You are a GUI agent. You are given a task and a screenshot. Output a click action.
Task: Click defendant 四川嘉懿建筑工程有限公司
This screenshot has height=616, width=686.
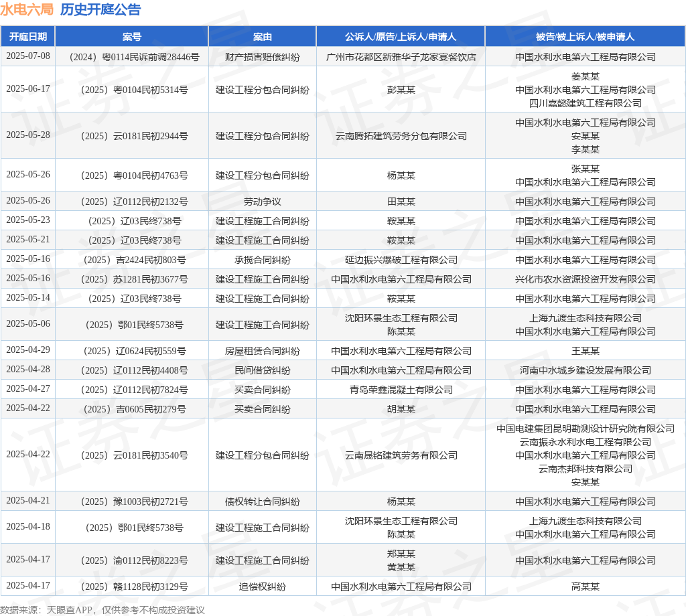[x=586, y=103]
